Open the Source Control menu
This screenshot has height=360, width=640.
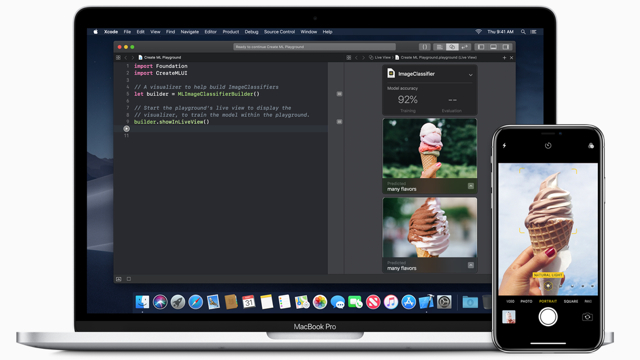tap(279, 32)
